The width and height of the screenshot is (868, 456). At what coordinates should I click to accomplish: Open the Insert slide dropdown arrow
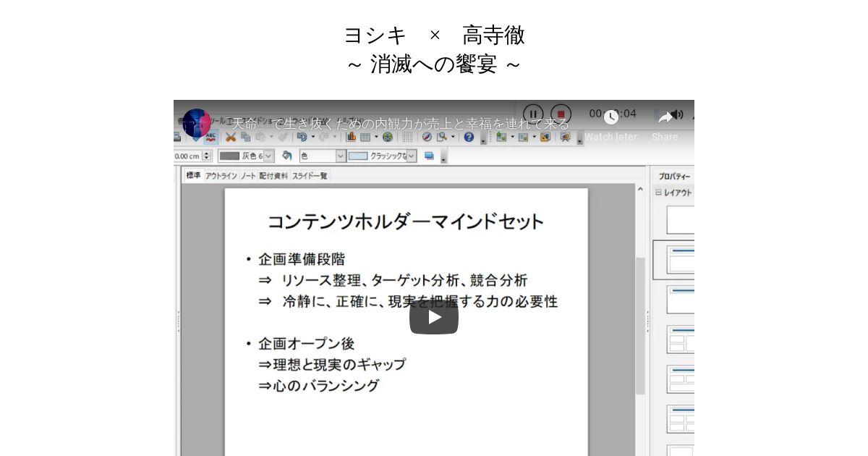[x=512, y=137]
